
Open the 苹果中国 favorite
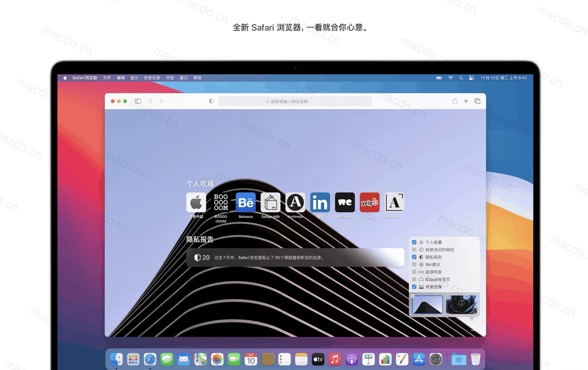(x=196, y=202)
